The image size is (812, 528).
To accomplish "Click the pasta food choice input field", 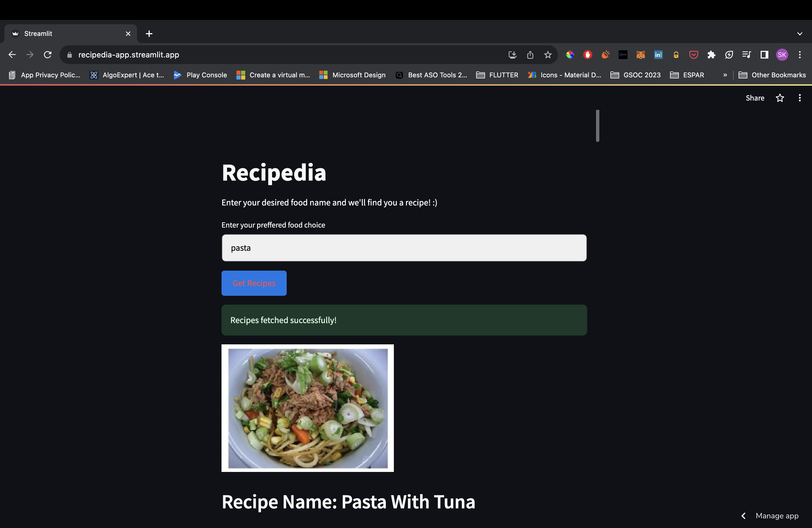I will [x=404, y=248].
